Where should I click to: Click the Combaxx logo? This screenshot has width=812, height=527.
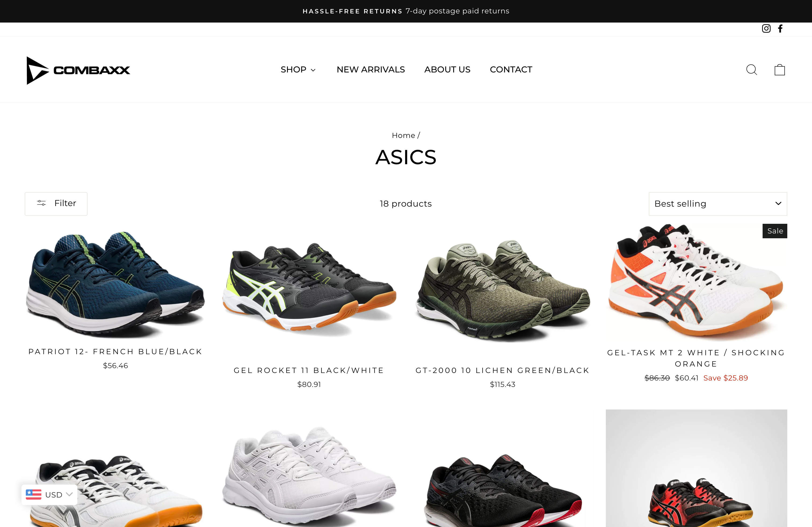pos(78,70)
